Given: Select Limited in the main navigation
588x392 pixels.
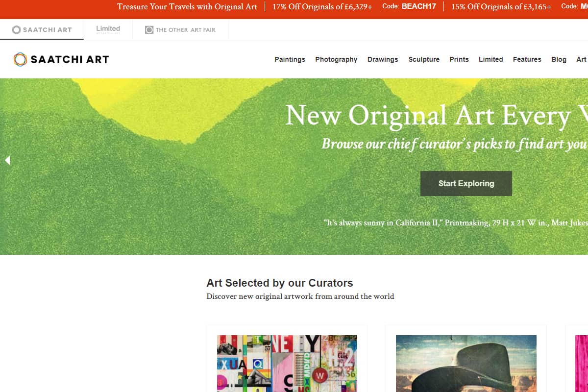Looking at the screenshot, I should click(x=490, y=59).
